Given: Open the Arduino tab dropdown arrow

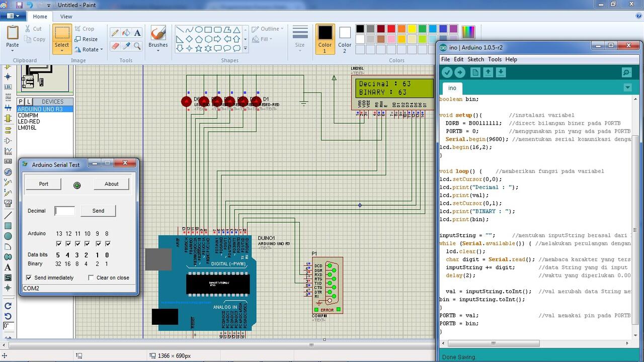Looking at the screenshot, I should [x=627, y=87].
